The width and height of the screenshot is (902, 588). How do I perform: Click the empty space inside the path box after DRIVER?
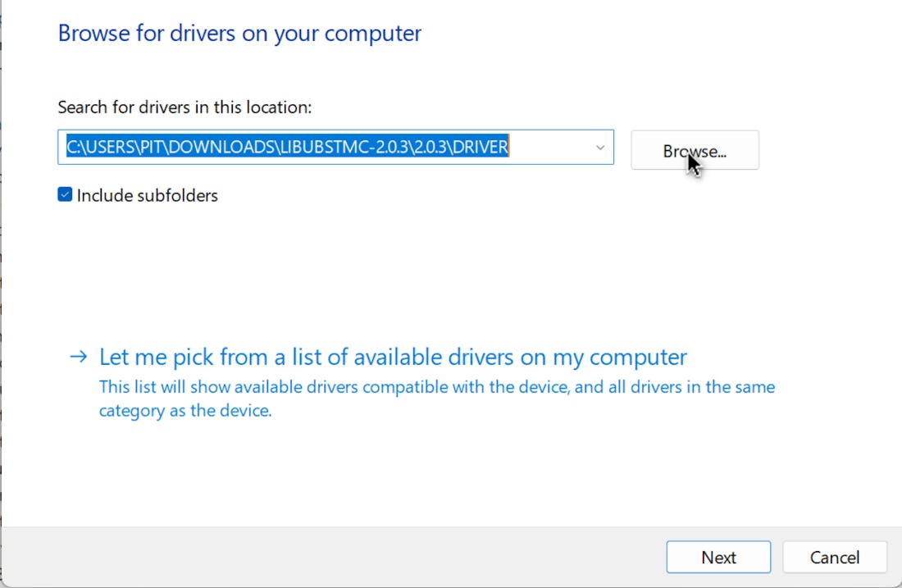click(549, 148)
